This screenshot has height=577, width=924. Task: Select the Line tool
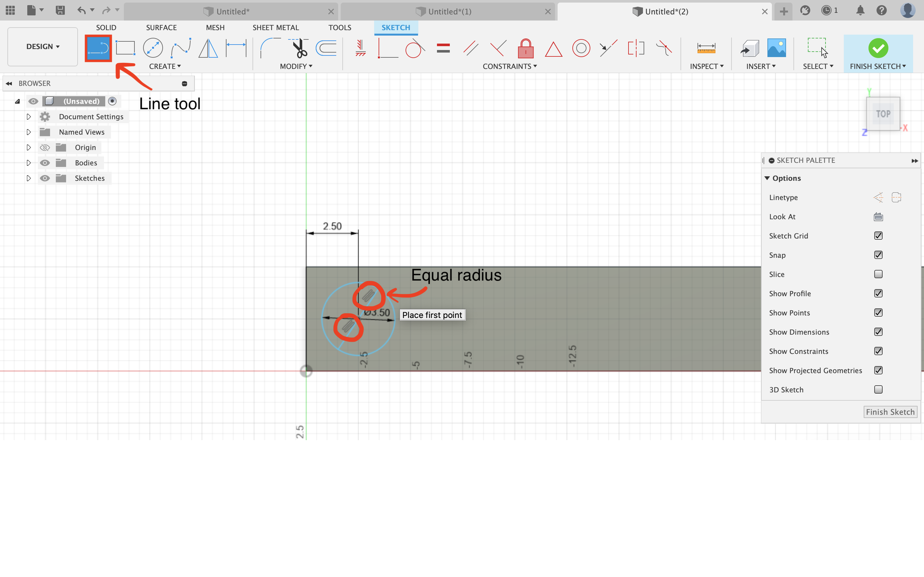(98, 48)
